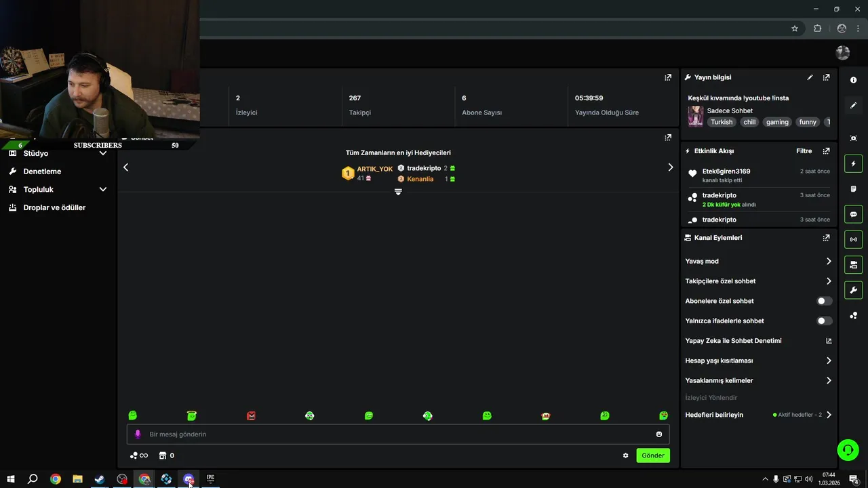Toggle Yalnızca ifadelerle sohbet switch
The height and width of the screenshot is (488, 868).
(x=825, y=321)
